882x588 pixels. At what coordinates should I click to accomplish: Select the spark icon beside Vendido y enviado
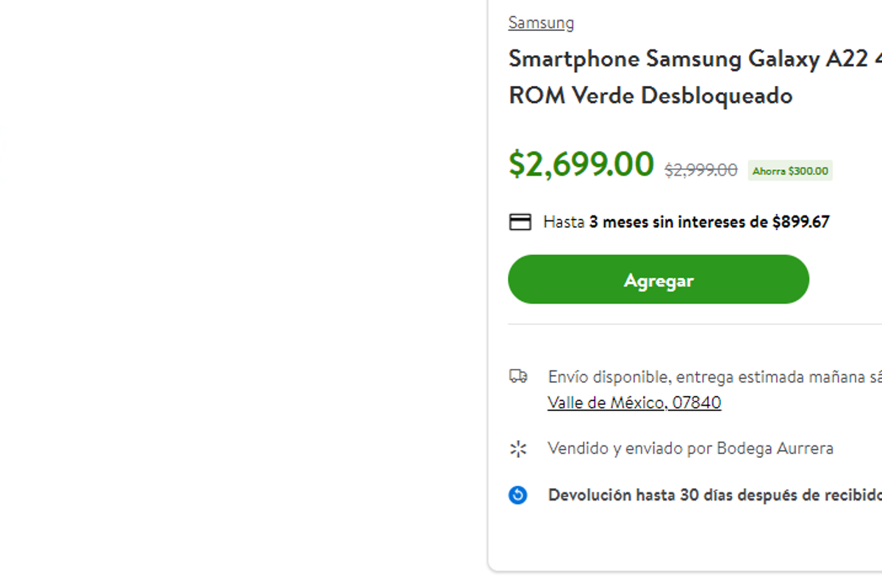[x=519, y=448]
